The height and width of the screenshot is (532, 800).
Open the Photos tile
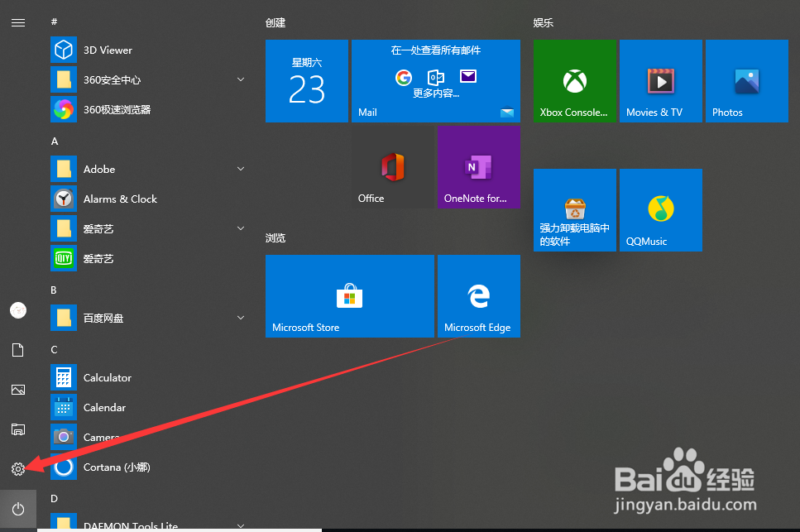click(x=746, y=80)
